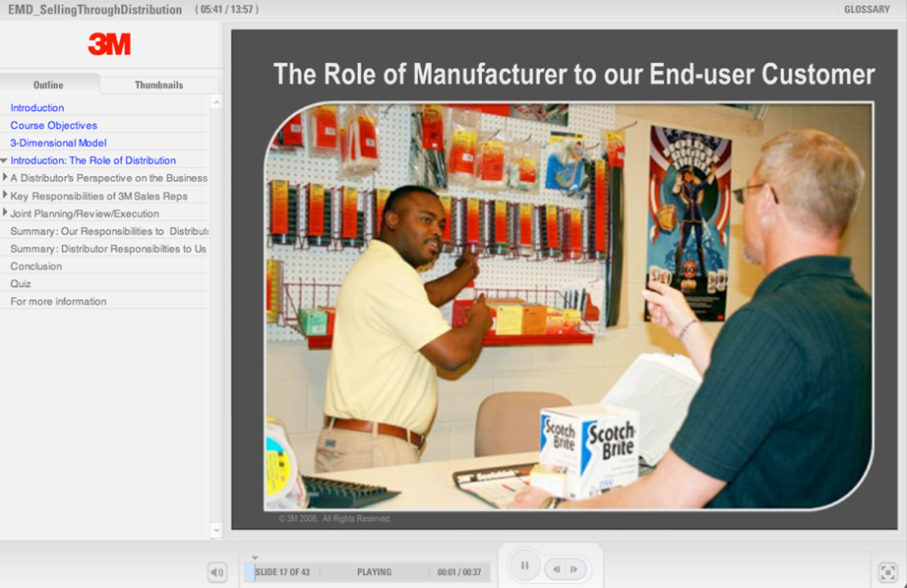Open the Introduction outline item
907x588 pixels.
pyautogui.click(x=37, y=107)
